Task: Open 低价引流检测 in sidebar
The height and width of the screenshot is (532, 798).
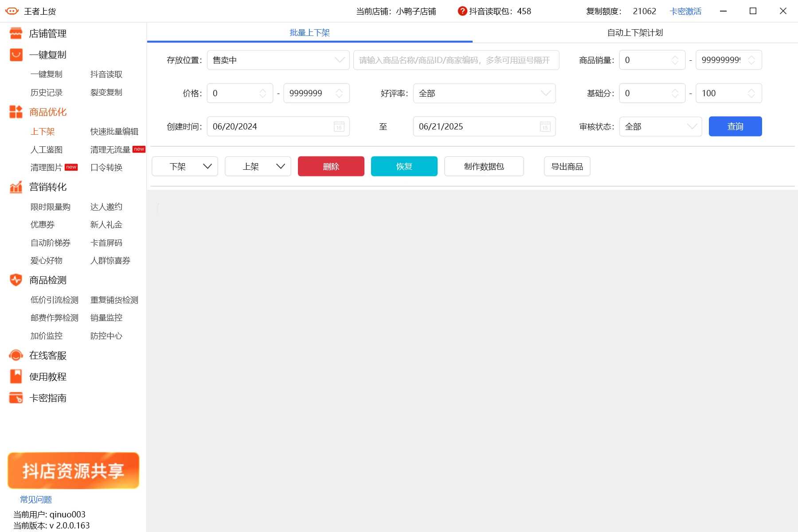Action: [x=55, y=300]
